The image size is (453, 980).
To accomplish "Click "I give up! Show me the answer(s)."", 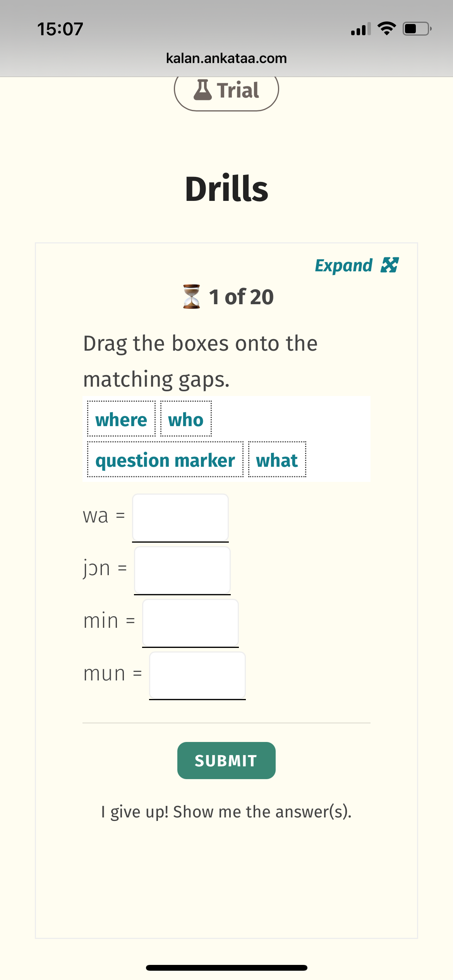I will coord(226,812).
